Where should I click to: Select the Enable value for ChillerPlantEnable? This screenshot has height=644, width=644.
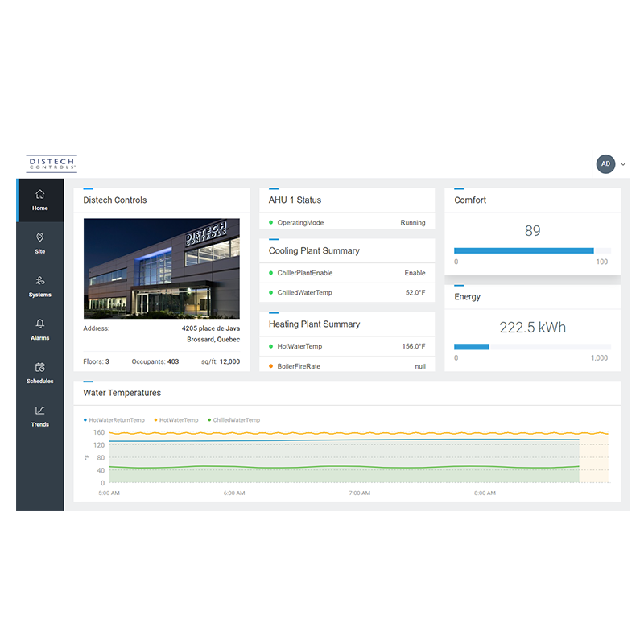point(415,273)
